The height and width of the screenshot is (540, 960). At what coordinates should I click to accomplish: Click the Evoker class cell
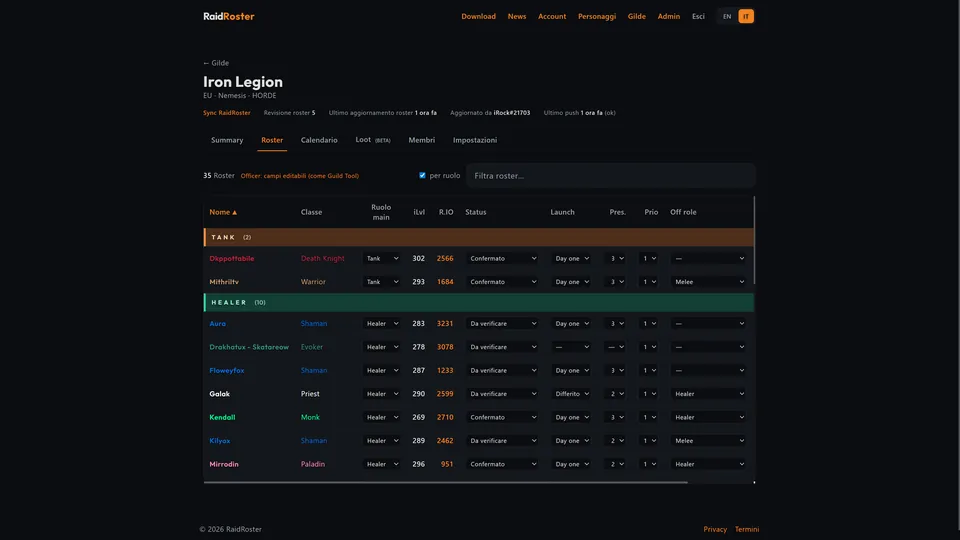[312, 347]
